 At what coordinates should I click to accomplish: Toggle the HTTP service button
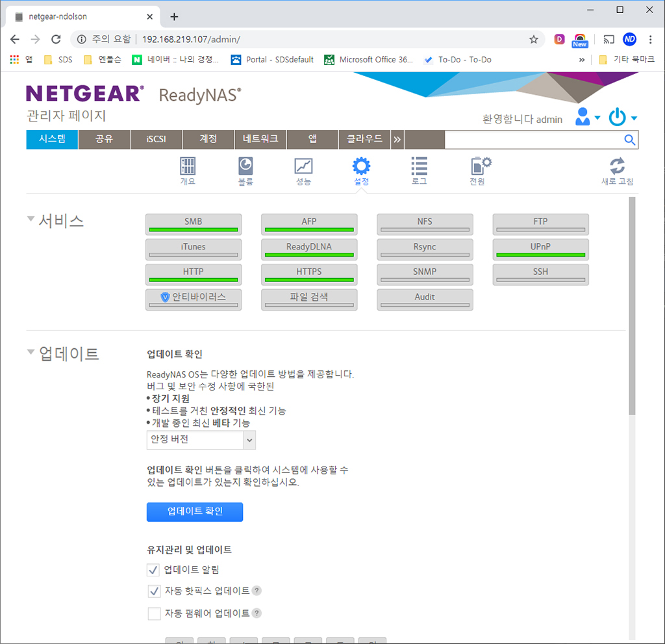[x=194, y=274]
